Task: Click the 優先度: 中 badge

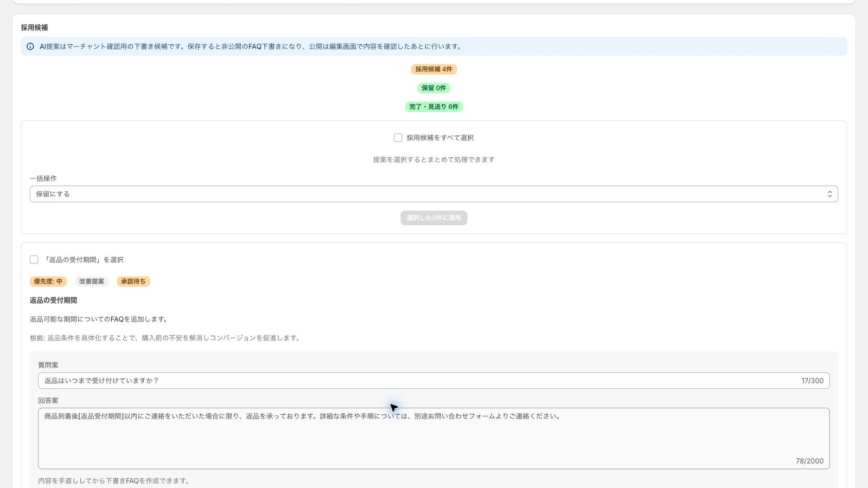Action: (48, 281)
